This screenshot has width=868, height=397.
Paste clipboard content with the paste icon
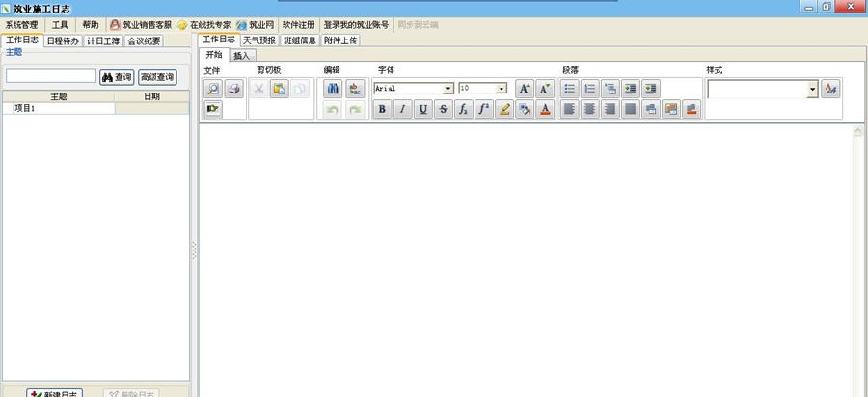point(280,89)
